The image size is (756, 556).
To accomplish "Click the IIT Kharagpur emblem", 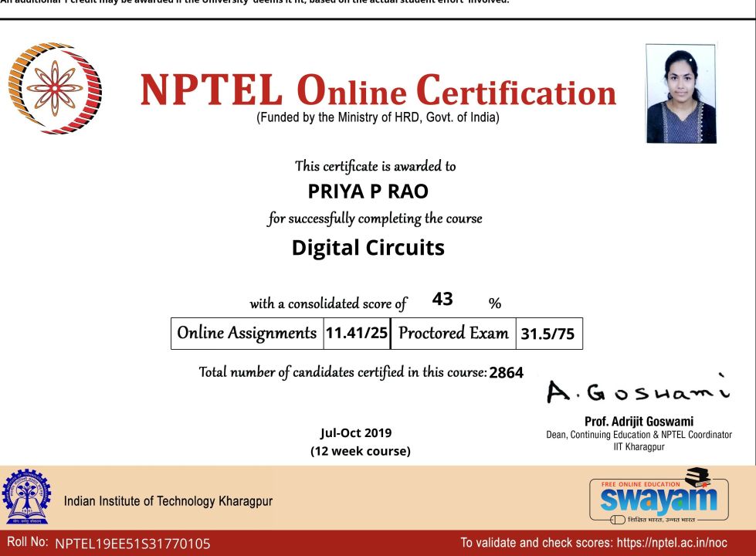I will click(x=26, y=497).
